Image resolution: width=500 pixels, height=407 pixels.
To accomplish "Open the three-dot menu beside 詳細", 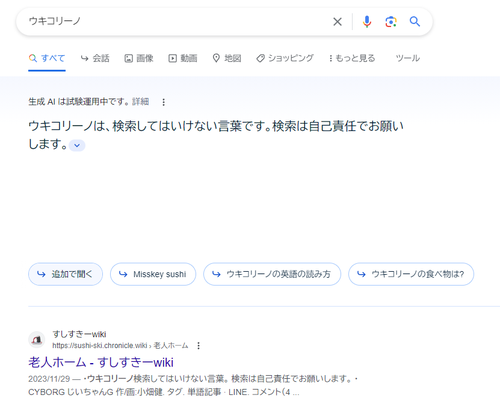I will [163, 102].
